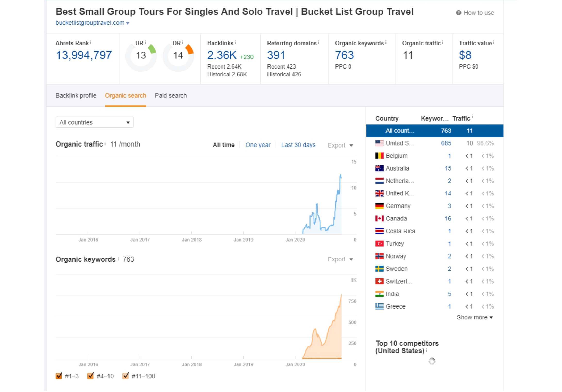Open the 763 organic keywords link
Viewport: 562px width, 392px height.
[x=344, y=55]
